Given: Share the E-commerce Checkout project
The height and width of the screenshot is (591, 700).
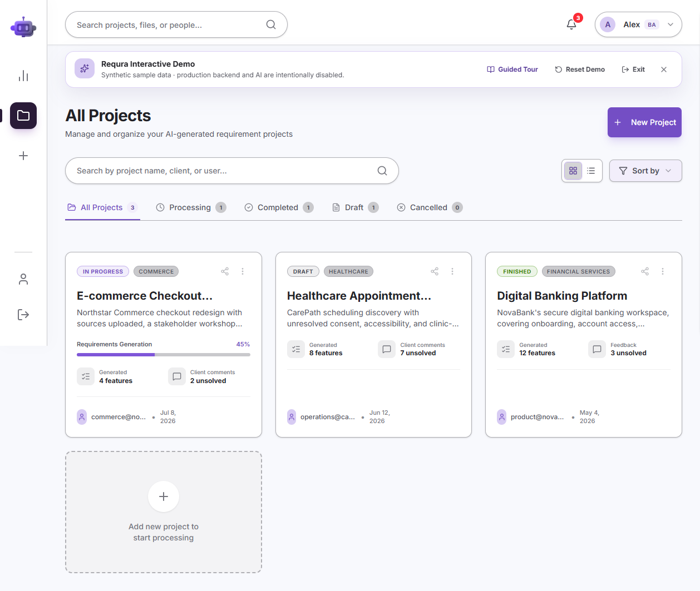Looking at the screenshot, I should click(x=225, y=271).
